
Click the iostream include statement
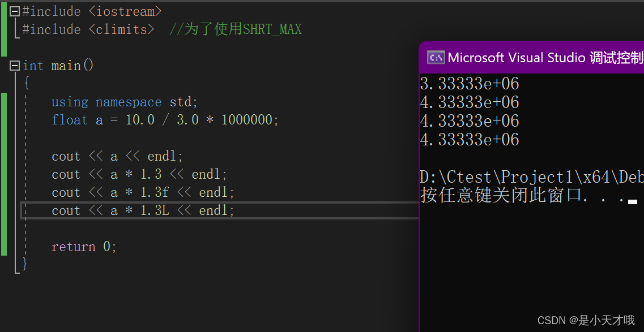tap(91, 10)
